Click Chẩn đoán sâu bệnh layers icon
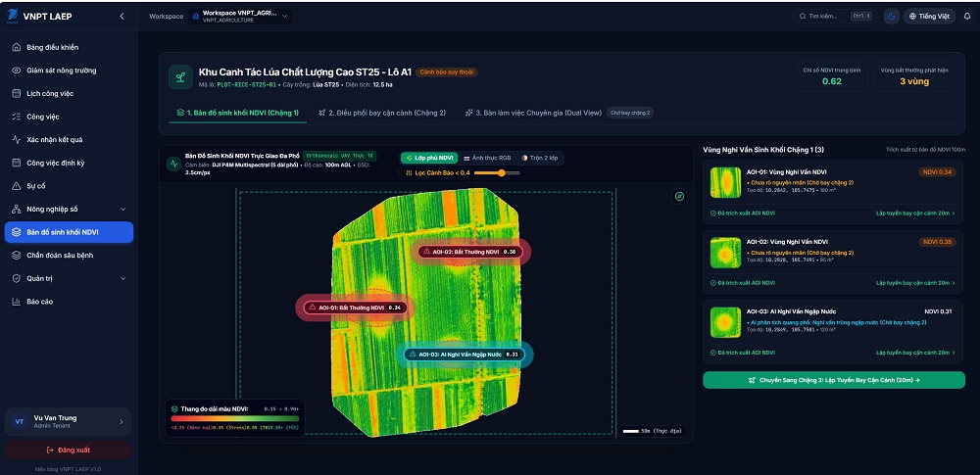Viewport: 980px width, 475px height. click(17, 256)
